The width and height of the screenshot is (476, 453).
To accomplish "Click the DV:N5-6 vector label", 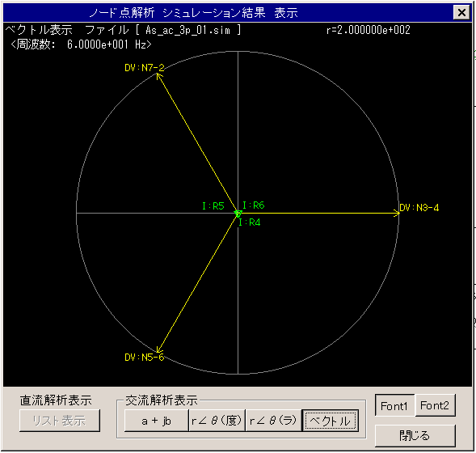I will pyautogui.click(x=144, y=357).
